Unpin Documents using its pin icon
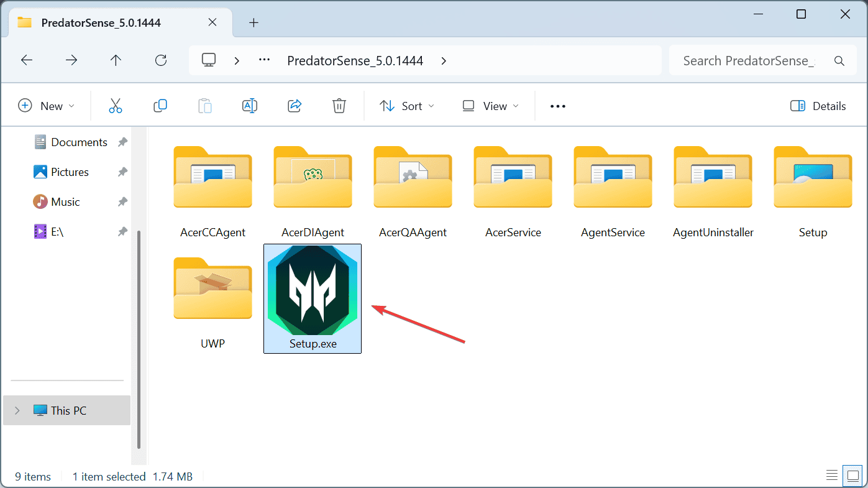Screen dimensions: 868x488 pyautogui.click(x=122, y=142)
